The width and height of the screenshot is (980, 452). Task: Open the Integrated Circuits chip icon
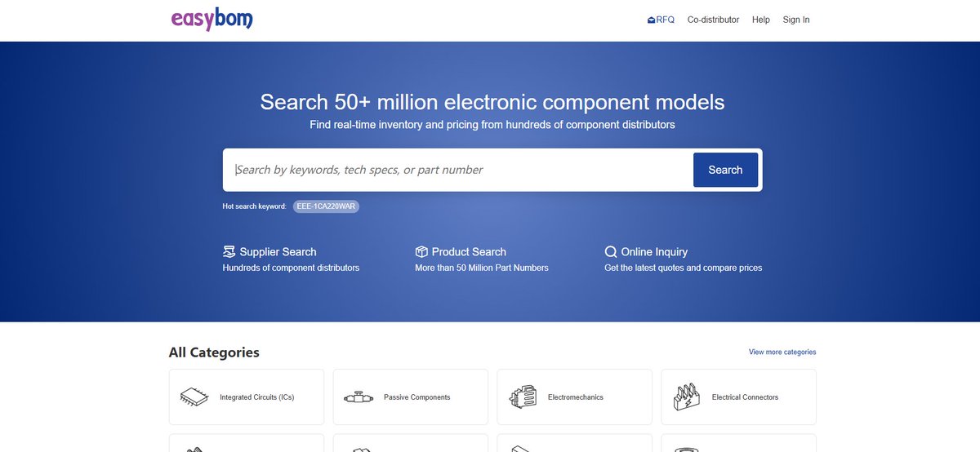[x=194, y=397]
